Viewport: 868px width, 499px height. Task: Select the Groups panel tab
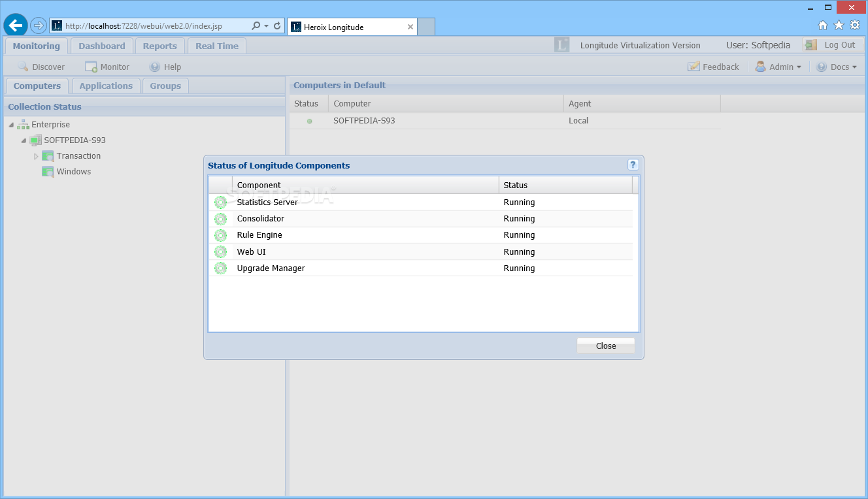[165, 86]
